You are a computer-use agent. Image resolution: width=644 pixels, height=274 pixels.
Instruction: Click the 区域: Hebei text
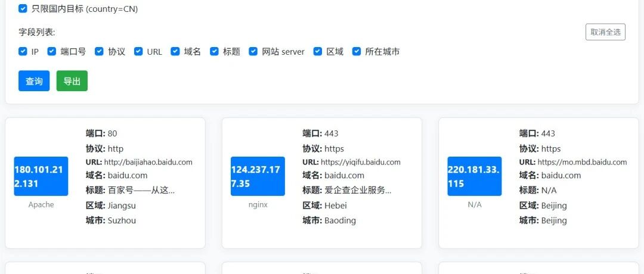pyautogui.click(x=326, y=205)
